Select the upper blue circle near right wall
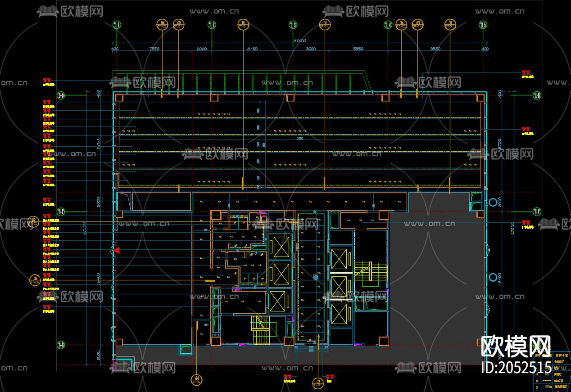This screenshot has height=392, width=571. click(x=493, y=202)
